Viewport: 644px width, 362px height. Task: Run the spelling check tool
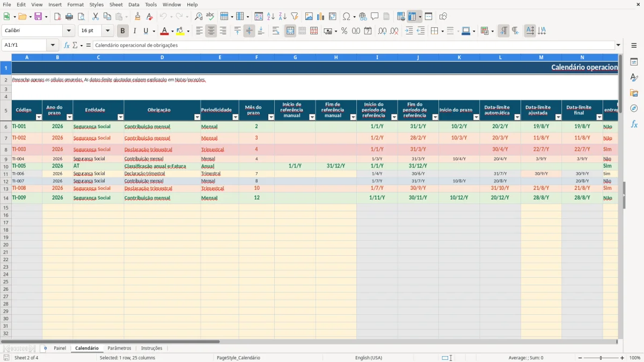(210, 17)
